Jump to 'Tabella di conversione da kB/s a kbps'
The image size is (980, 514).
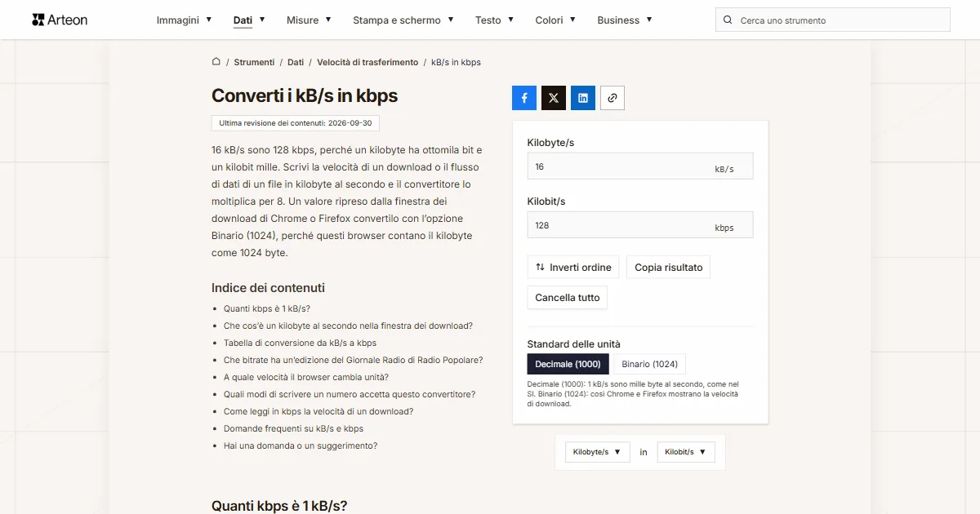(300, 343)
